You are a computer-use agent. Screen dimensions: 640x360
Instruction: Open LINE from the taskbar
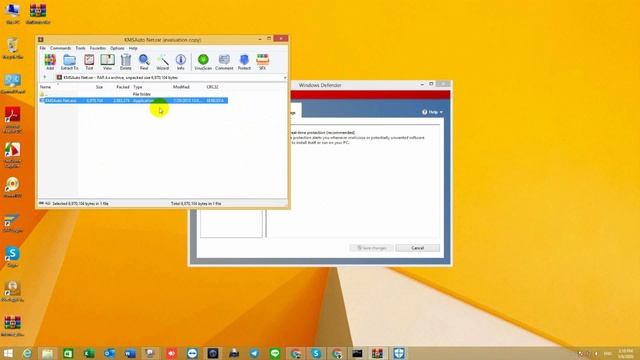[275, 353]
